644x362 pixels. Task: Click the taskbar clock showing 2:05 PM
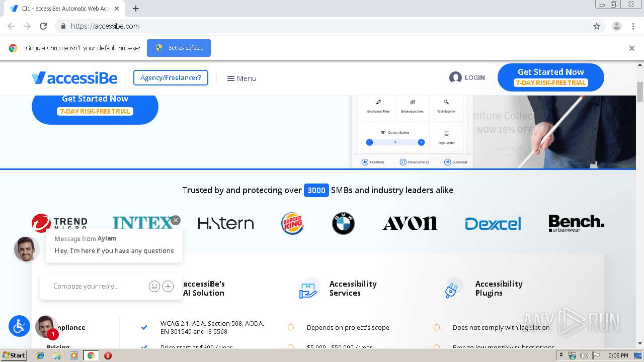click(618, 355)
